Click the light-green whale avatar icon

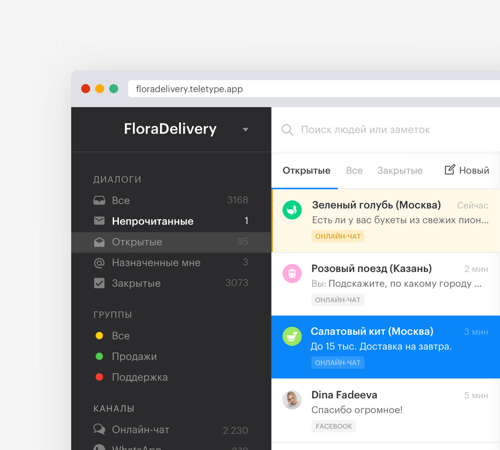(x=292, y=336)
